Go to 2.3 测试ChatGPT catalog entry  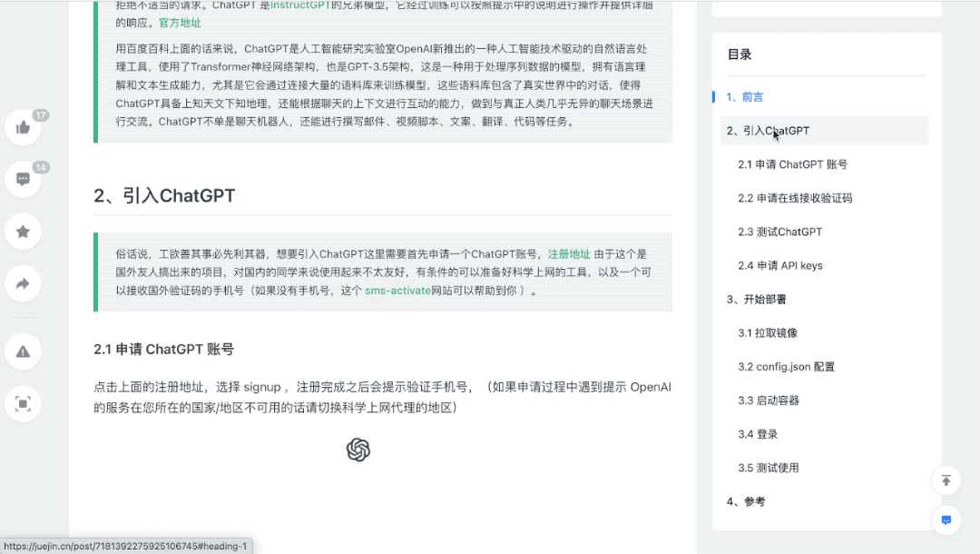tap(780, 232)
